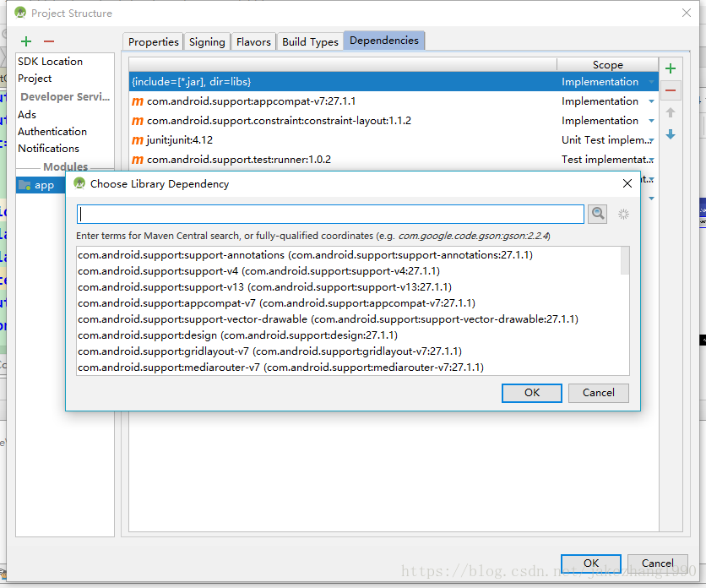
Task: Add a dependency with the green plus button
Action: click(x=671, y=68)
